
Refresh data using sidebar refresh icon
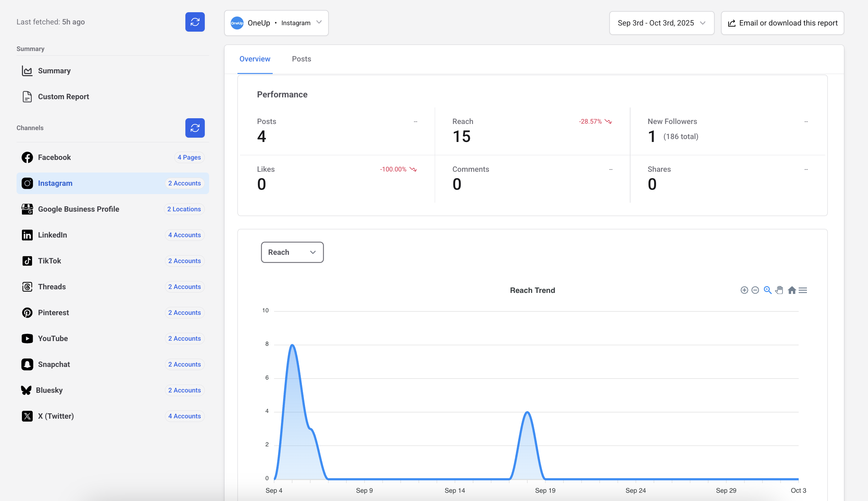(x=195, y=22)
